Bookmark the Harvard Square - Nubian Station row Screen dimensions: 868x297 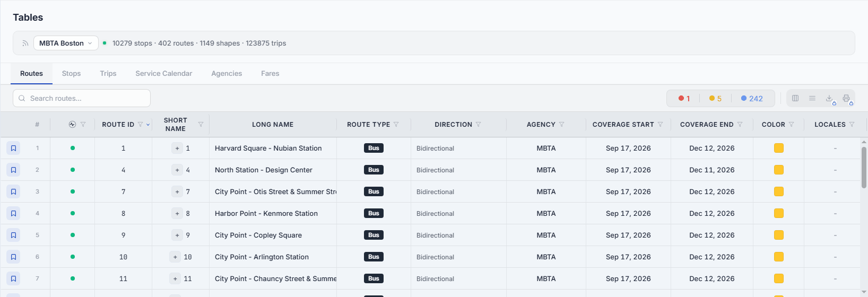tap(13, 148)
